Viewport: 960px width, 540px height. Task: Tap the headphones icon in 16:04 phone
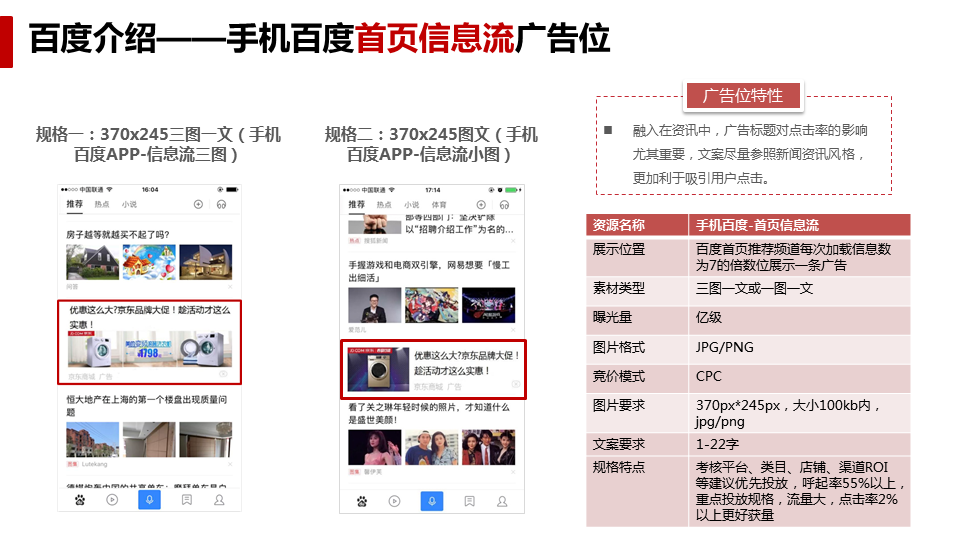(x=222, y=204)
